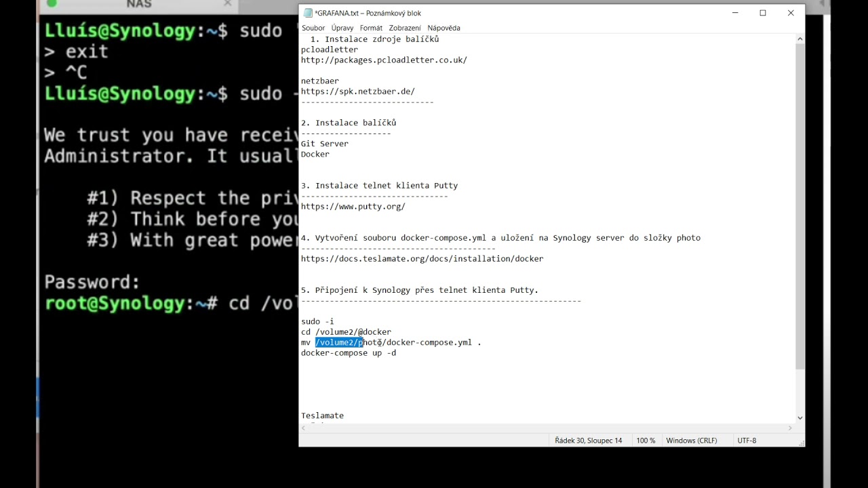Screen dimensions: 868x488
Task: Click the '5. Připojení k Synology' heading
Action: tap(420, 289)
